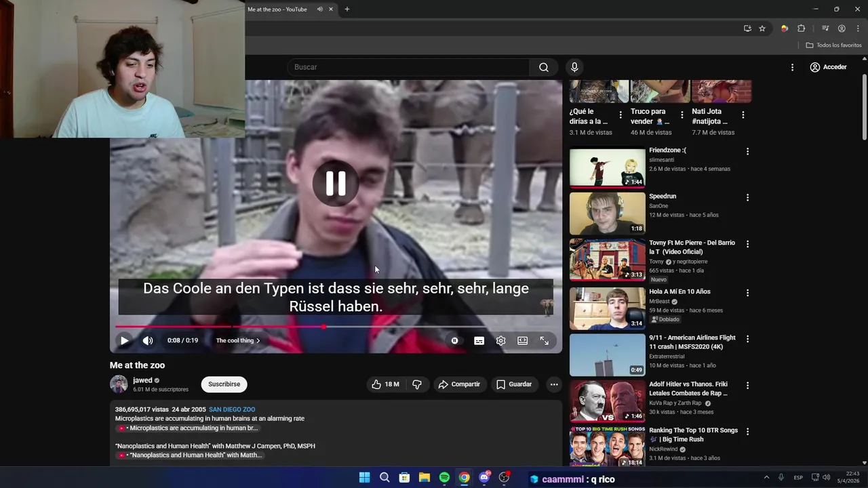This screenshot has width=868, height=488.
Task: Open Hola A Mí En 10 Años thumbnail
Action: click(608, 308)
